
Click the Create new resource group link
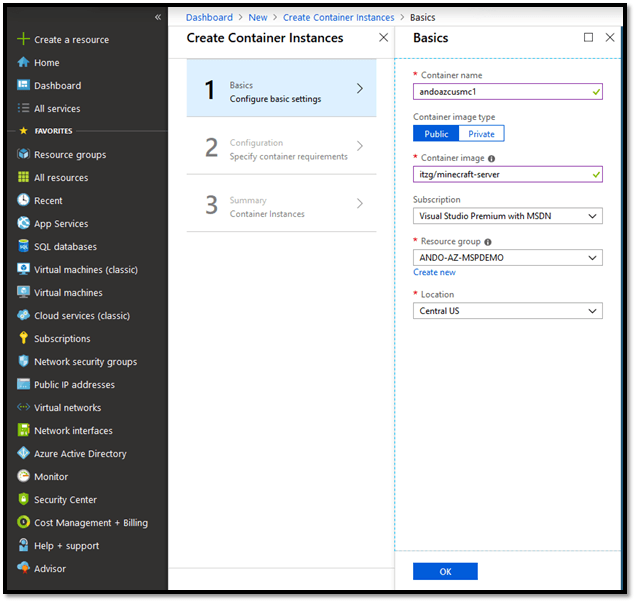pyautogui.click(x=434, y=273)
